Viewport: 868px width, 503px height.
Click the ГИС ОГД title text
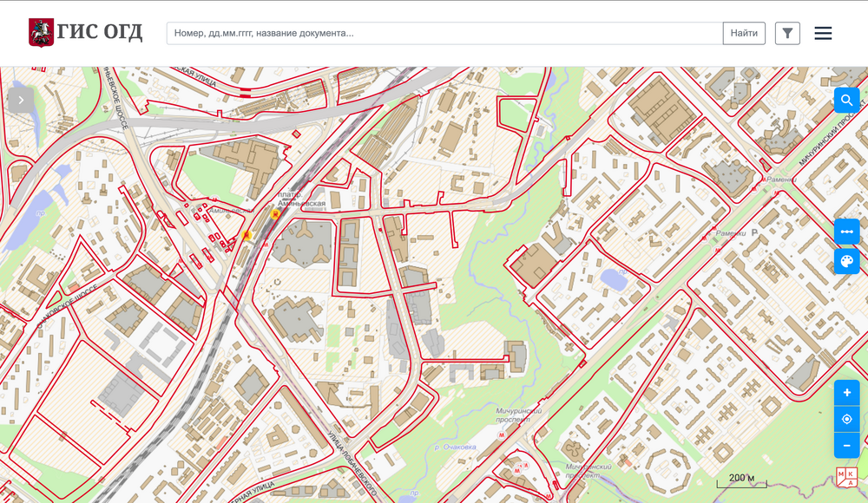point(100,32)
